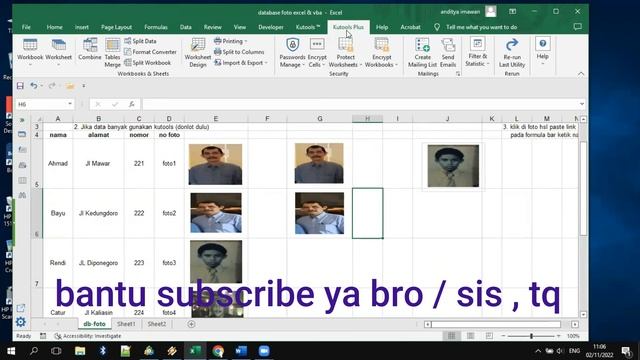Open the Windows Start menu
This screenshot has height=360, width=640.
coord(11,351)
